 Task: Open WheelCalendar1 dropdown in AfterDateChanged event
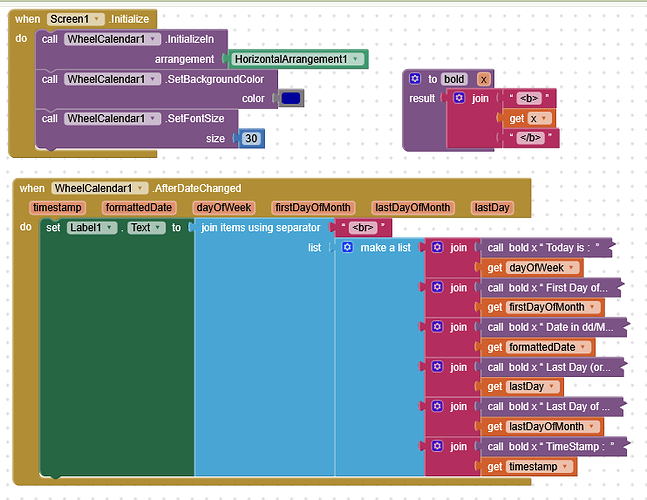click(x=141, y=188)
